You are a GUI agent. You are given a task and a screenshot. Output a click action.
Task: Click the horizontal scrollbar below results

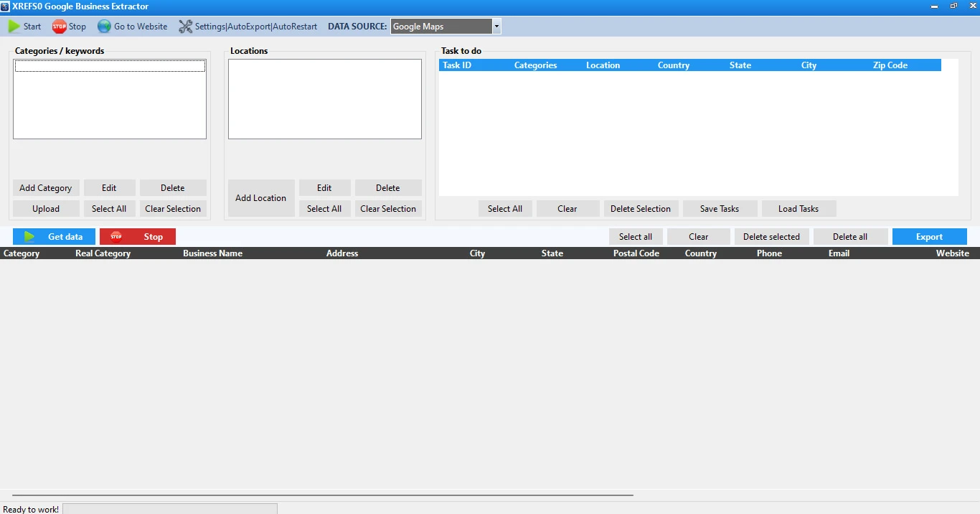[323, 495]
